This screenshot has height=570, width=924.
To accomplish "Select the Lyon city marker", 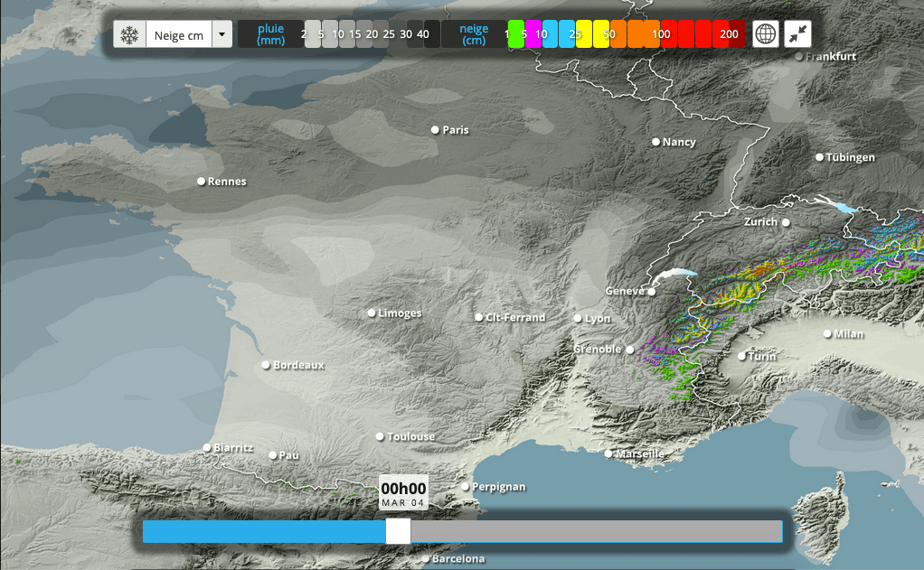I will click(578, 318).
